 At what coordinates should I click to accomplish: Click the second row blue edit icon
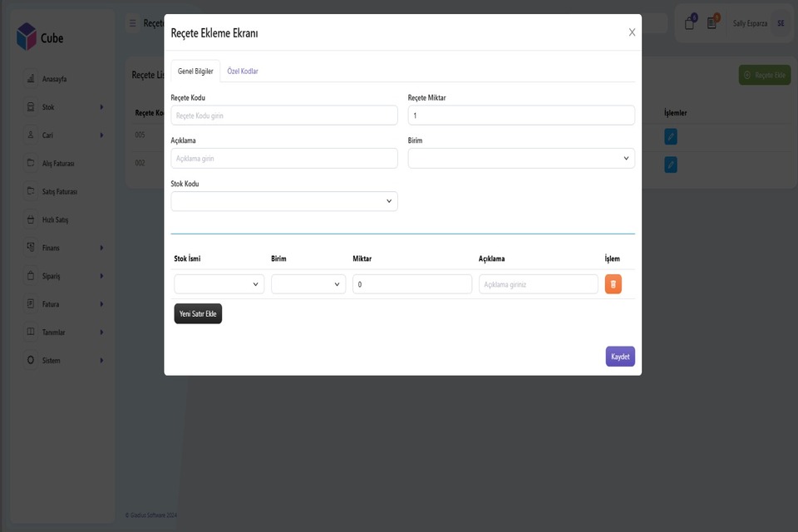(x=670, y=165)
